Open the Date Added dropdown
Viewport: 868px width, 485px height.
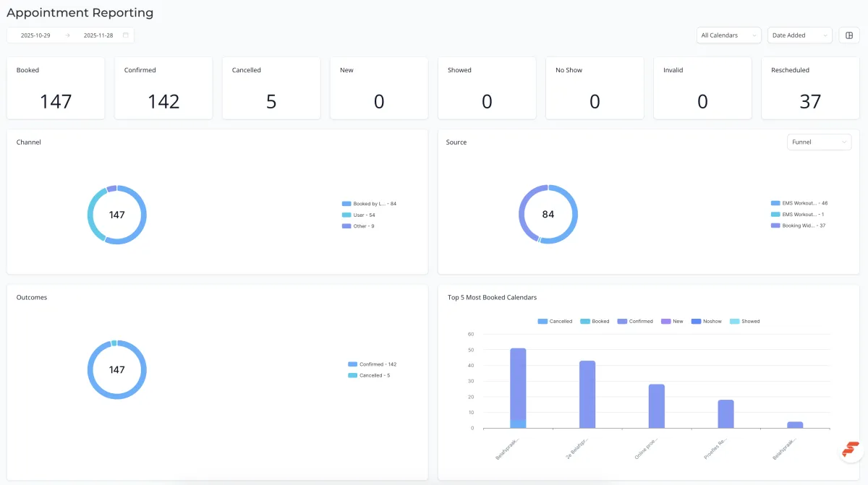click(x=800, y=35)
